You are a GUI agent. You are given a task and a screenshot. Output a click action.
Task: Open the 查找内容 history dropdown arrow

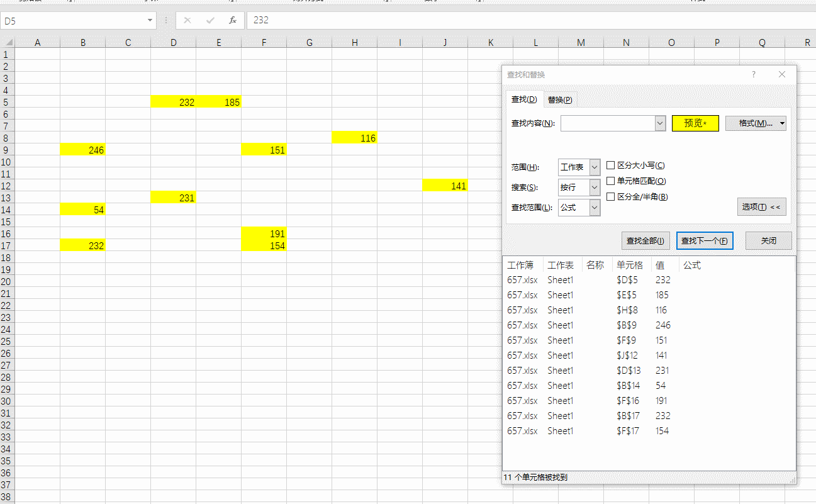(x=660, y=123)
